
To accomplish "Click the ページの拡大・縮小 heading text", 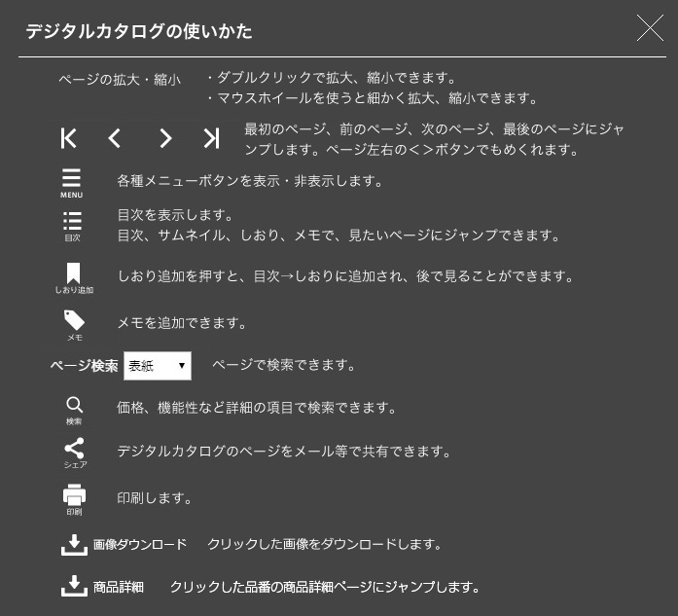I will click(120, 80).
